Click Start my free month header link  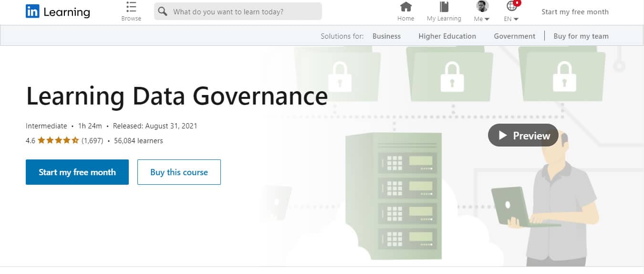coord(575,12)
